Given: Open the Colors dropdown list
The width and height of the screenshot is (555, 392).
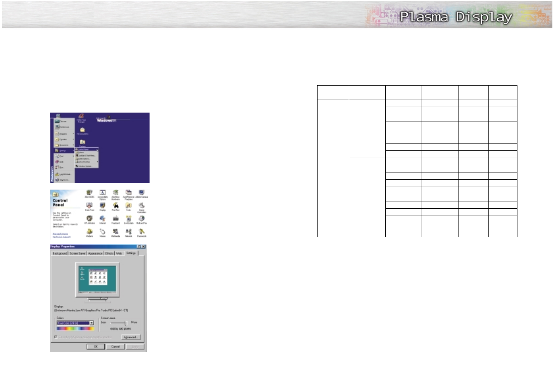Looking at the screenshot, I should tap(92, 323).
